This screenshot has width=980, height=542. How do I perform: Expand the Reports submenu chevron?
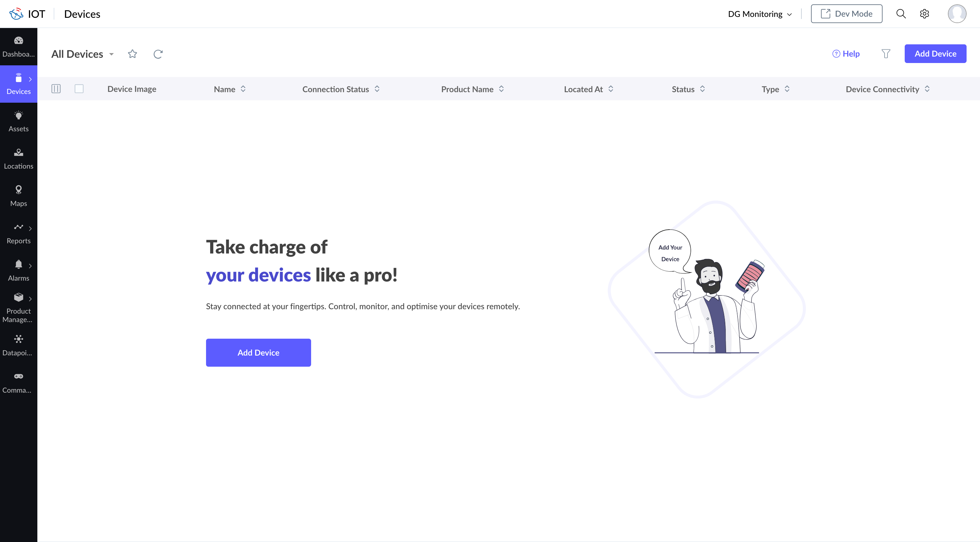[30, 228]
